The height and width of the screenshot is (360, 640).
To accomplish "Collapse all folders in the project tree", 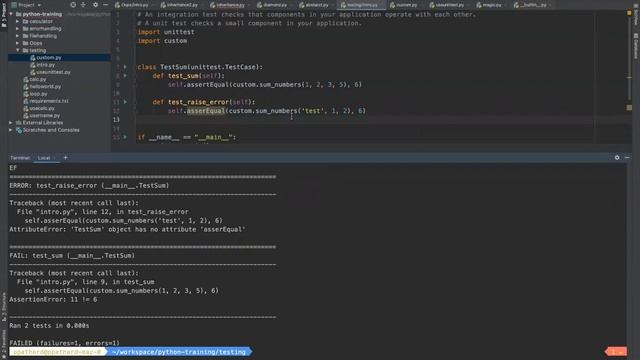I will [x=84, y=5].
